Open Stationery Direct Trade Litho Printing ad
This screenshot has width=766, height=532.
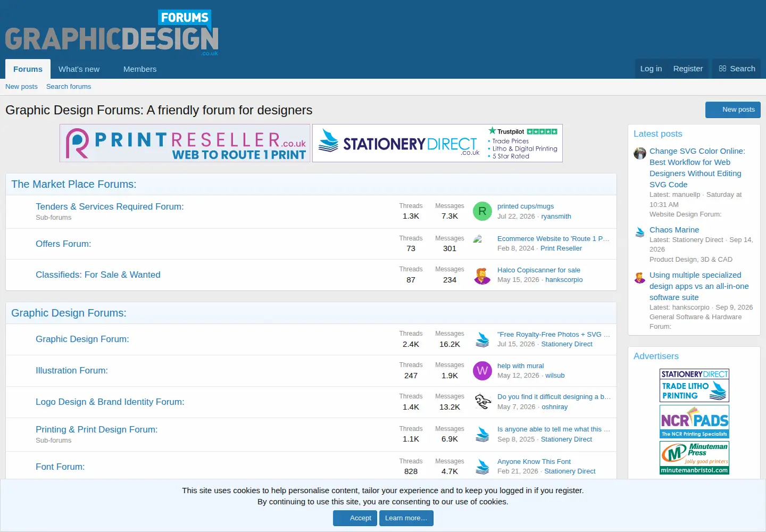(694, 385)
